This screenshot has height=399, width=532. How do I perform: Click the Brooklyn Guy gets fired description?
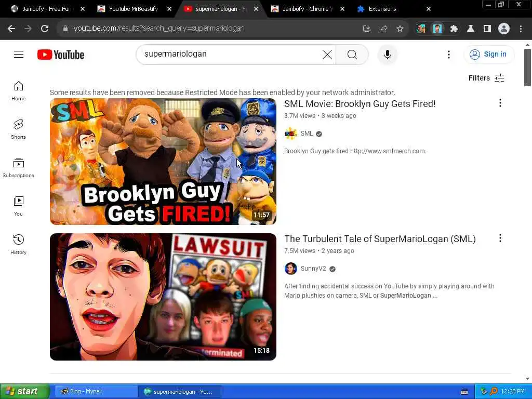[x=355, y=151]
